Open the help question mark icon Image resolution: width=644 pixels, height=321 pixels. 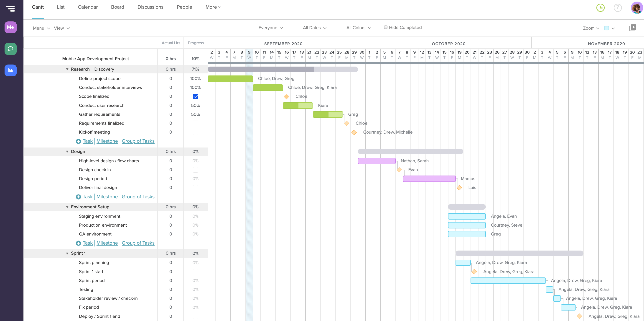pyautogui.click(x=618, y=8)
